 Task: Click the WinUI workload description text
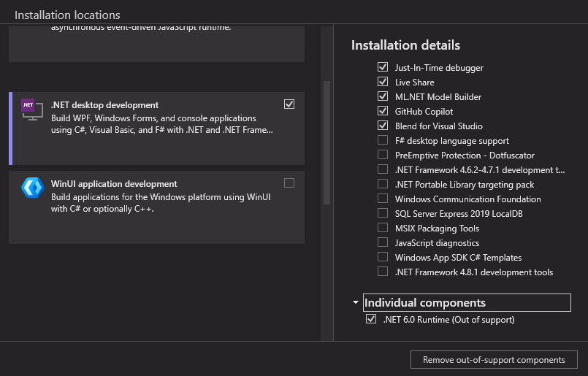click(x=161, y=203)
